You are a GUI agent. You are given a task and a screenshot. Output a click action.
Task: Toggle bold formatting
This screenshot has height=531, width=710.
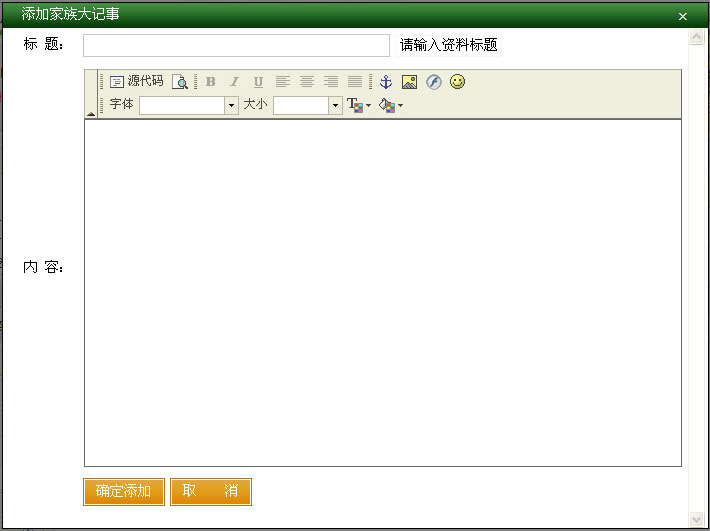[210, 82]
